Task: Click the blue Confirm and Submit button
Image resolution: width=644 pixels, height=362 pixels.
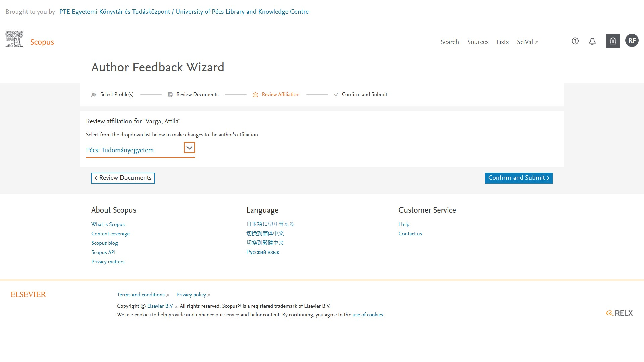Action: 519,178
